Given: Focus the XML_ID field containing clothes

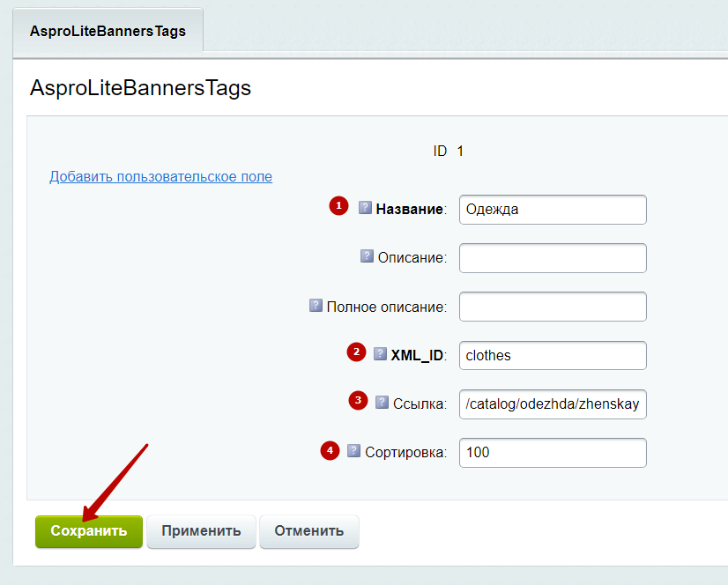Looking at the screenshot, I should click(553, 356).
